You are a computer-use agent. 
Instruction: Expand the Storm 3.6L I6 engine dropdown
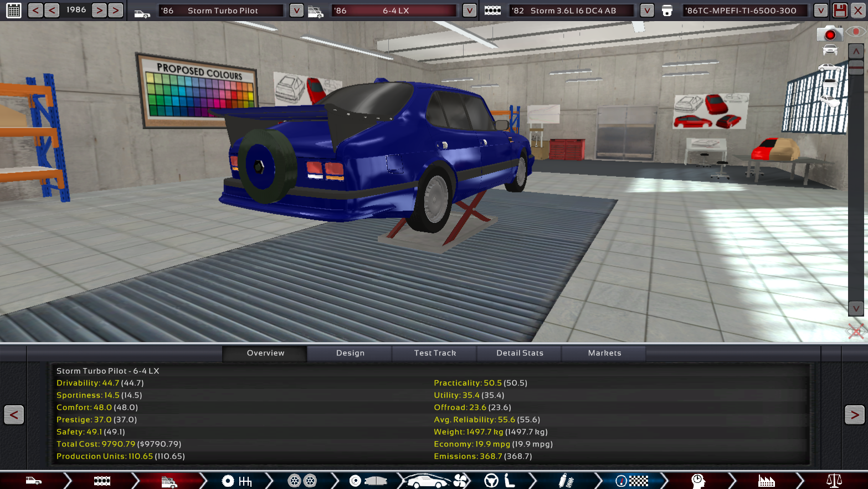coord(646,11)
